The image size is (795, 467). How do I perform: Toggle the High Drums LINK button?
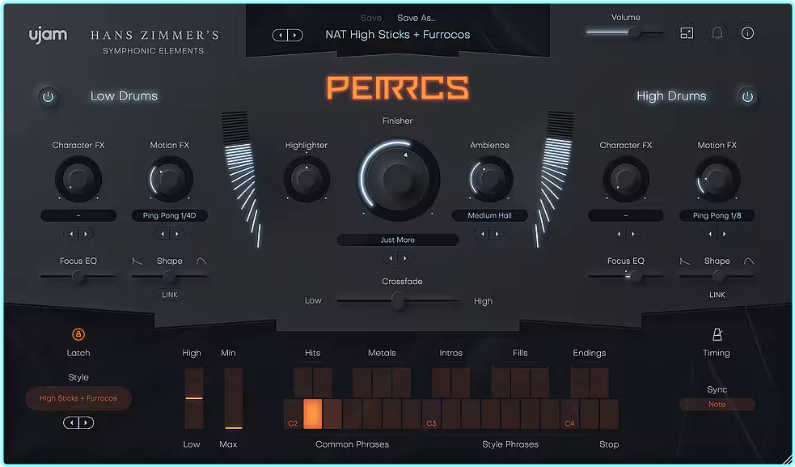tap(717, 295)
